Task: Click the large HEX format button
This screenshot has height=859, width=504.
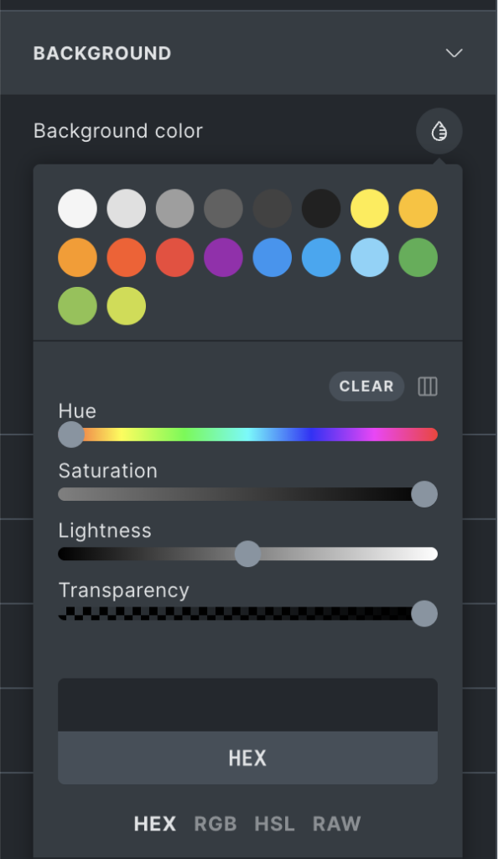Action: 247,758
